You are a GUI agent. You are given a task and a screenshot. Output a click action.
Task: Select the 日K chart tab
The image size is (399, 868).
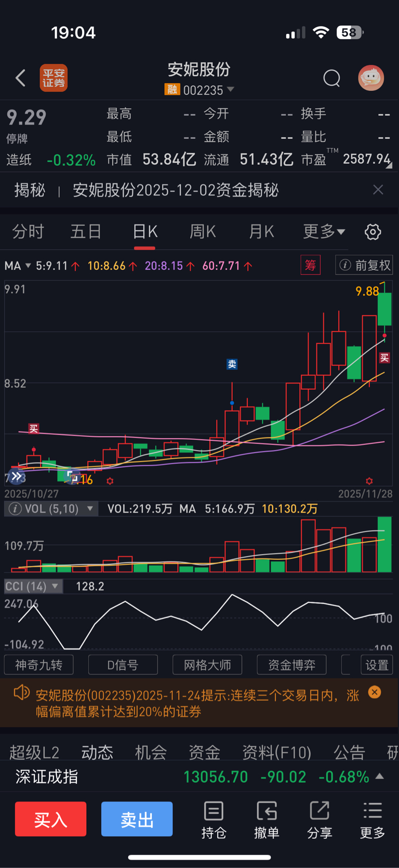pos(145,231)
